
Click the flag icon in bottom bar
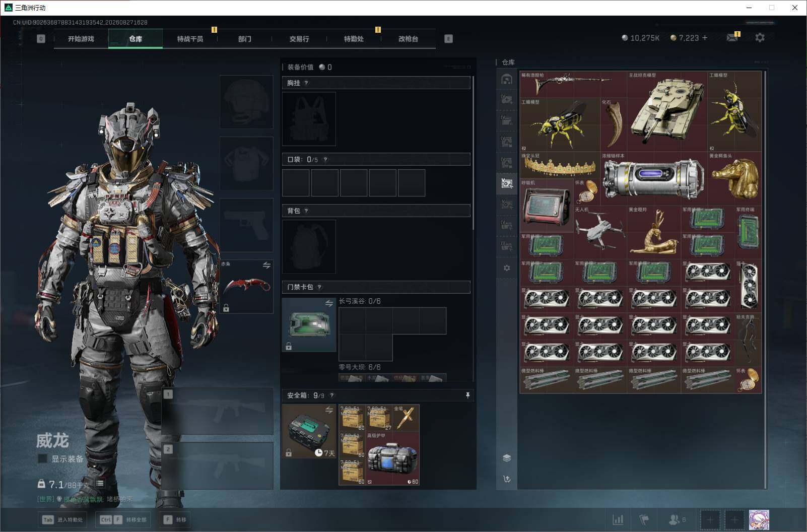[644, 519]
